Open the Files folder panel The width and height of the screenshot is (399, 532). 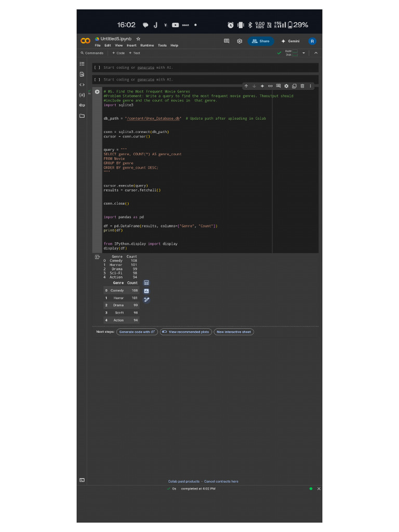pyautogui.click(x=82, y=116)
